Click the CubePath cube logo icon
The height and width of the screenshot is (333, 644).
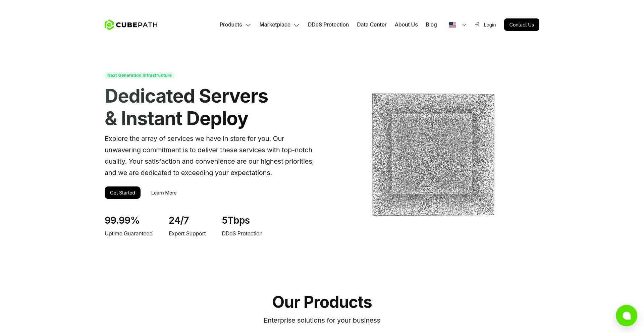coord(109,25)
